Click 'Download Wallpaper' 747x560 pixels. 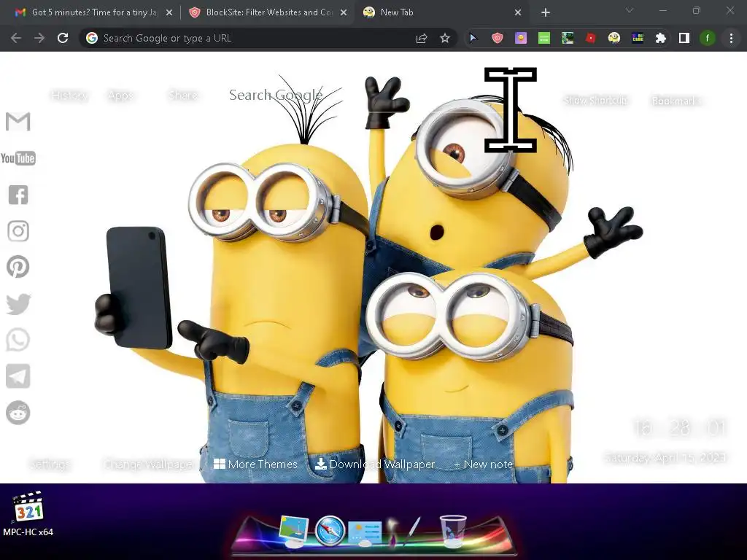click(375, 464)
